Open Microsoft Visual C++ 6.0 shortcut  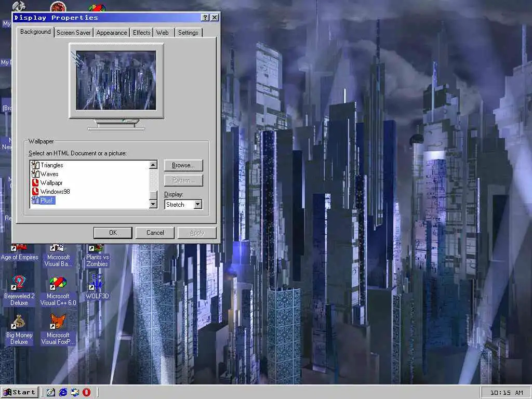[58, 291]
